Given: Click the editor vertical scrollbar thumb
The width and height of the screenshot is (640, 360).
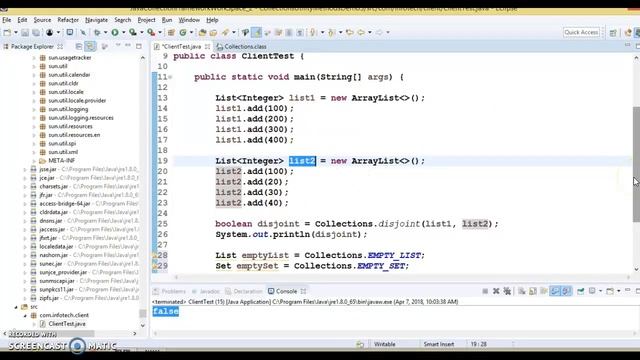Looking at the screenshot, I should pos(636,164).
